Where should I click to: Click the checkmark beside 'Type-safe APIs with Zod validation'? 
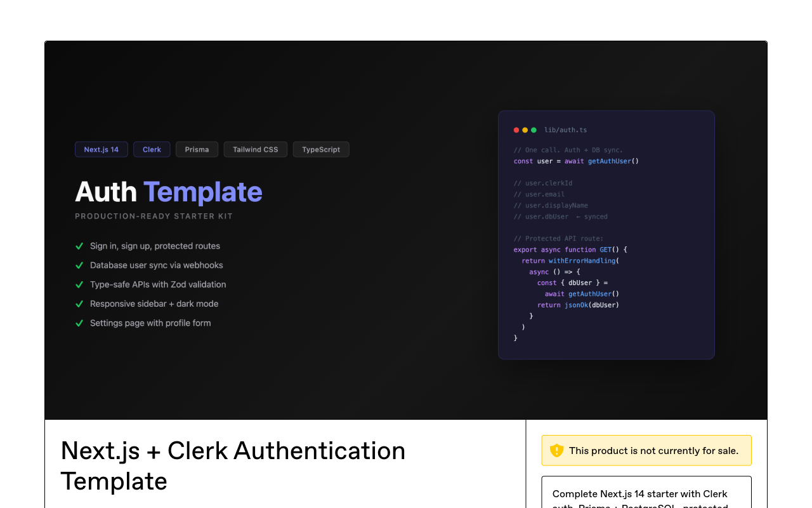coord(79,284)
